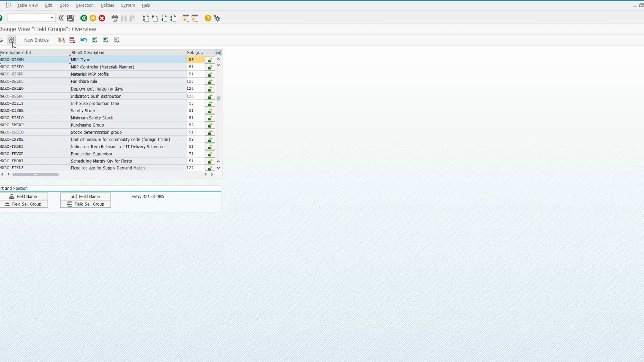Open the command field dropdown arrow
Viewport: 644px width, 362px height.
pos(52,18)
